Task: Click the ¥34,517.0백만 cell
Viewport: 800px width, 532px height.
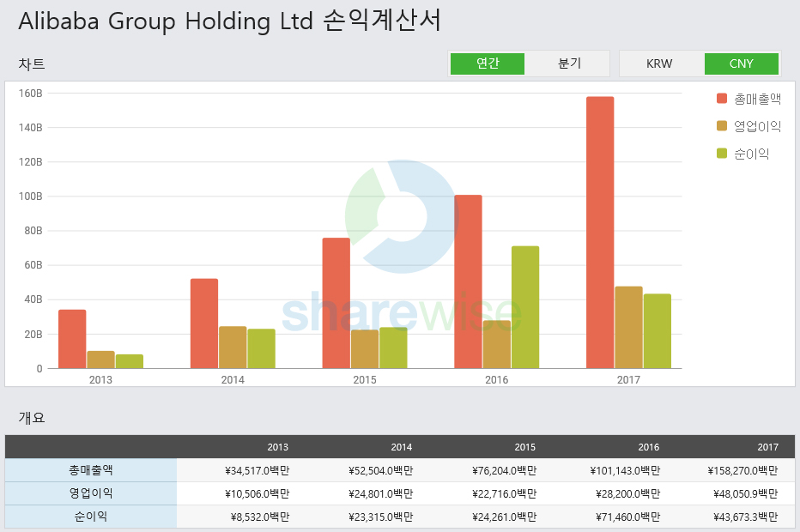Action: point(257,470)
